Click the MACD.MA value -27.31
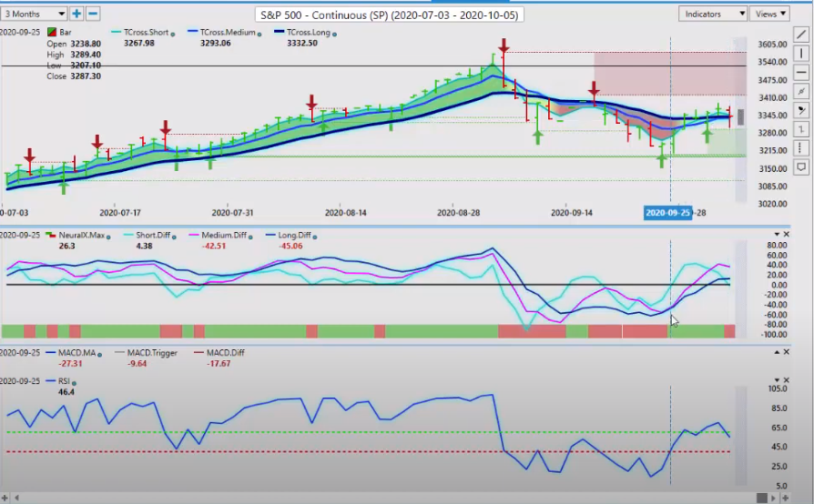 click(x=71, y=364)
